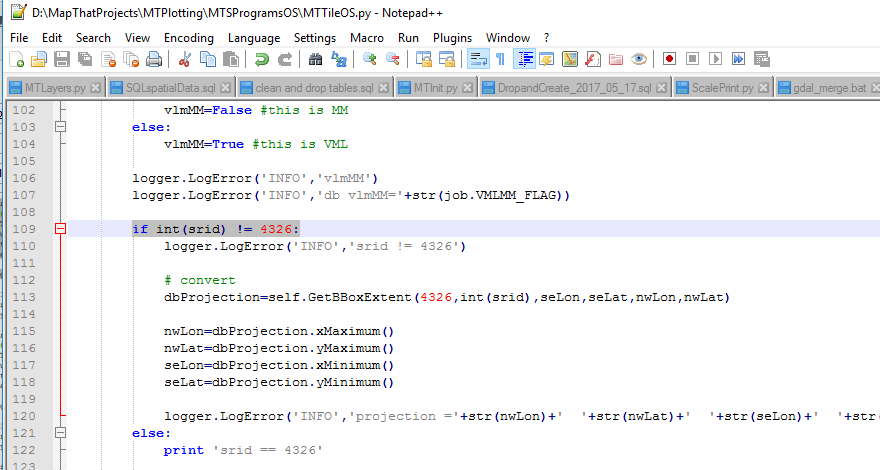Click line number 113 in the margin

24,297
